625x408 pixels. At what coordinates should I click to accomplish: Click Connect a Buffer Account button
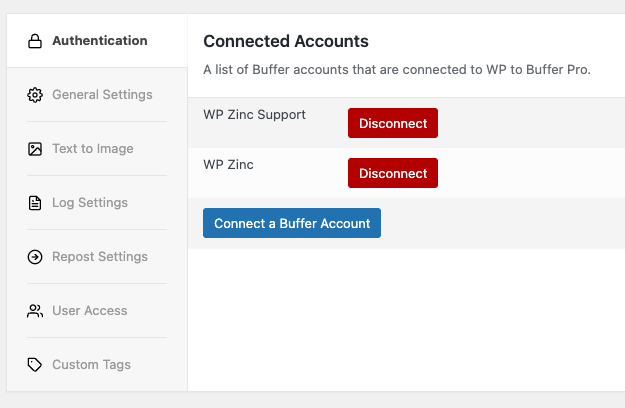(x=292, y=223)
